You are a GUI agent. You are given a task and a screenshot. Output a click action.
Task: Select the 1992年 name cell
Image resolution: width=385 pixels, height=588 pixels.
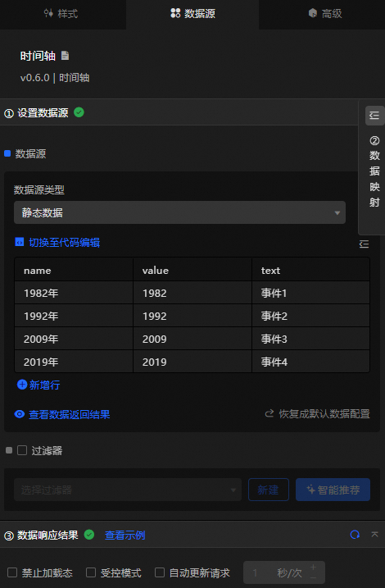(x=74, y=316)
